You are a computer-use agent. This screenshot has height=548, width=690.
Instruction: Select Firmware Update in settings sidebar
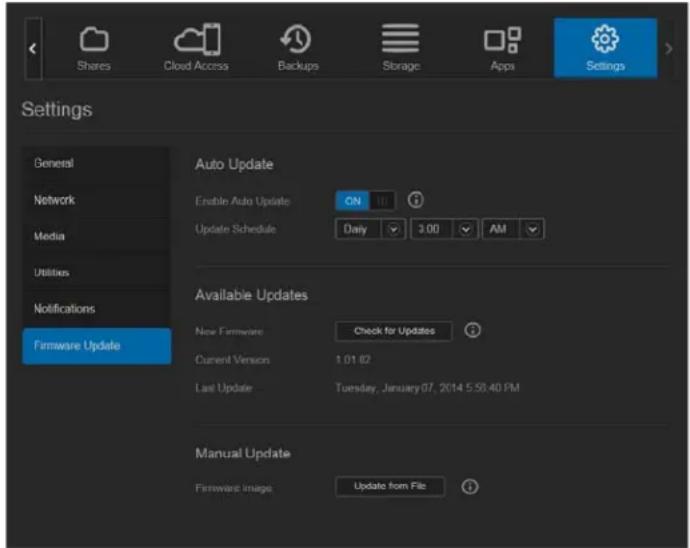click(96, 346)
